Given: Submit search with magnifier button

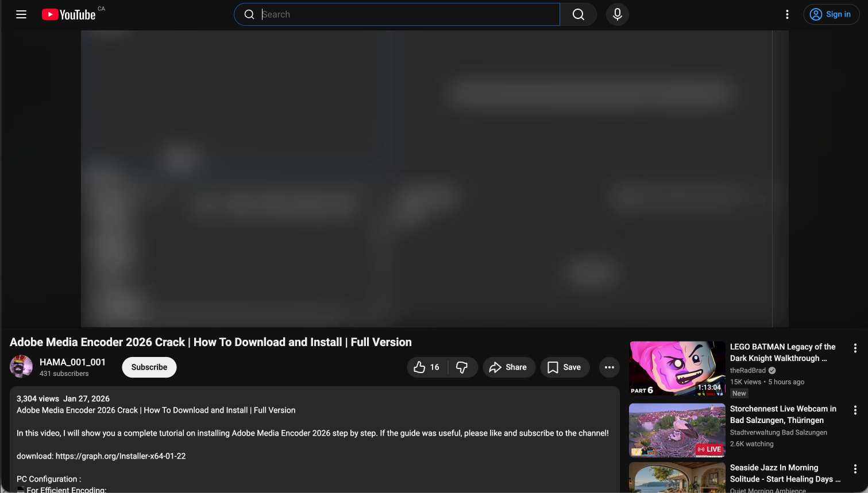Looking at the screenshot, I should click(x=578, y=14).
